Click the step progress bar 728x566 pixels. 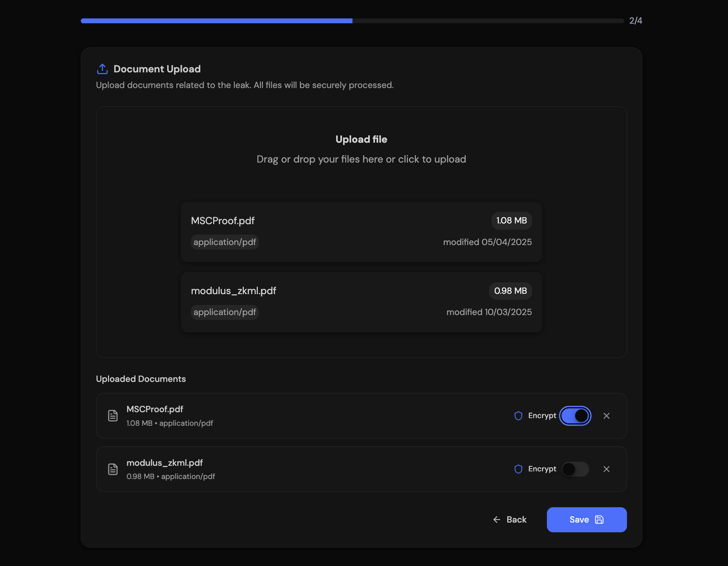click(352, 21)
